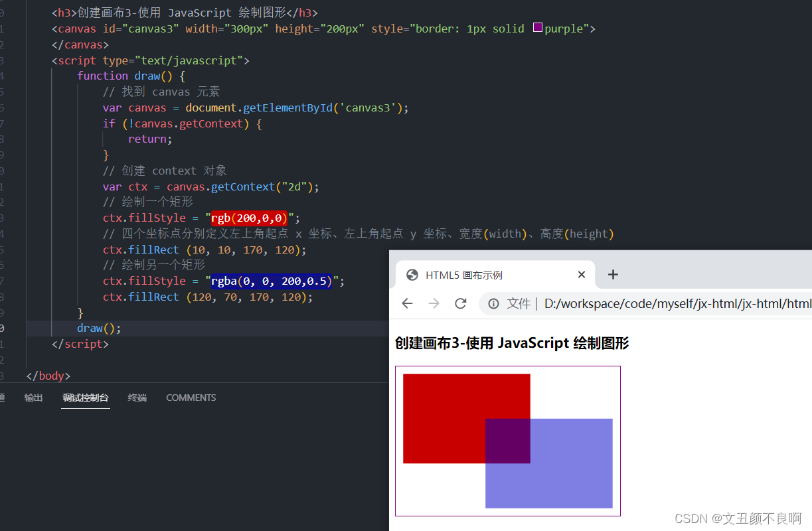The image size is (812, 531).
Task: Switch to the 终端 panel tab
Action: point(137,398)
